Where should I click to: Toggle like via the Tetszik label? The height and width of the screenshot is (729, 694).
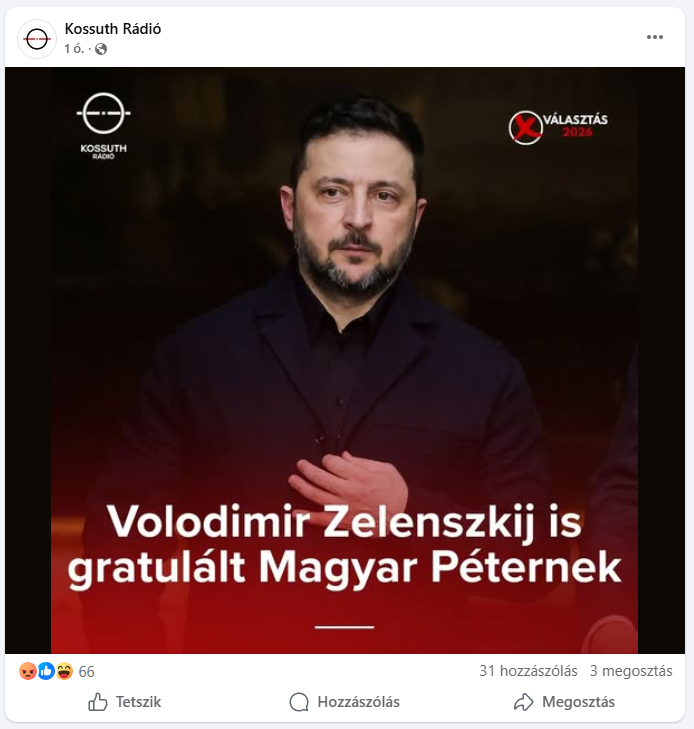click(x=138, y=702)
